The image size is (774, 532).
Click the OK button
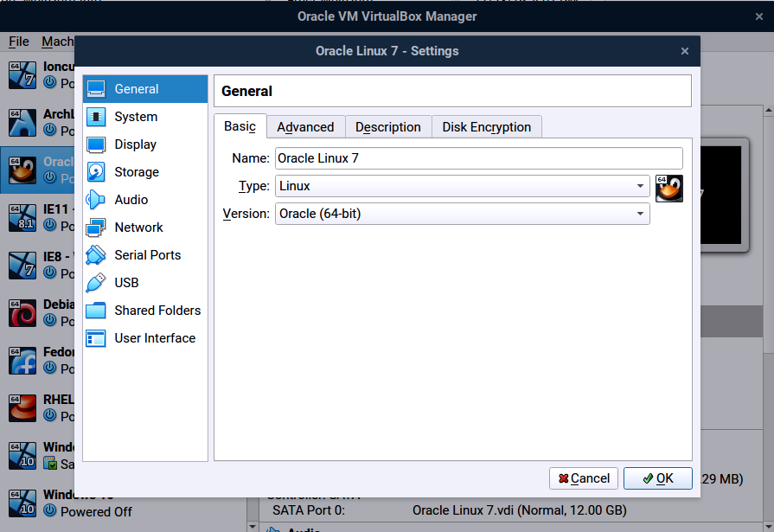tap(659, 478)
